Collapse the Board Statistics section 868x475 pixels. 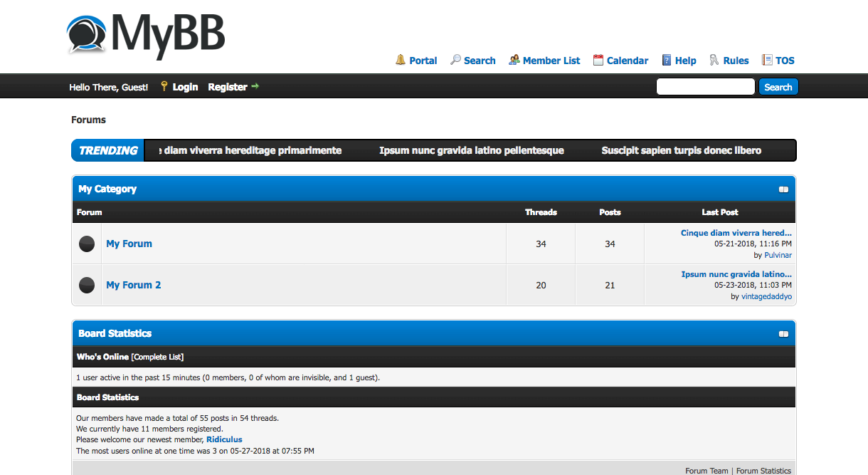(783, 334)
